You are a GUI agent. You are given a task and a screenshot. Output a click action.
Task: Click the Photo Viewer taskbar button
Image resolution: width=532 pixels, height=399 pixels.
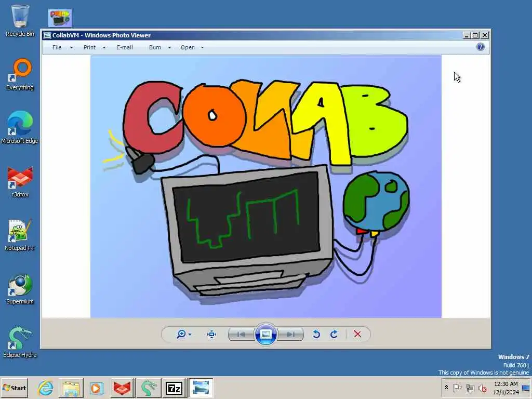pos(201,388)
